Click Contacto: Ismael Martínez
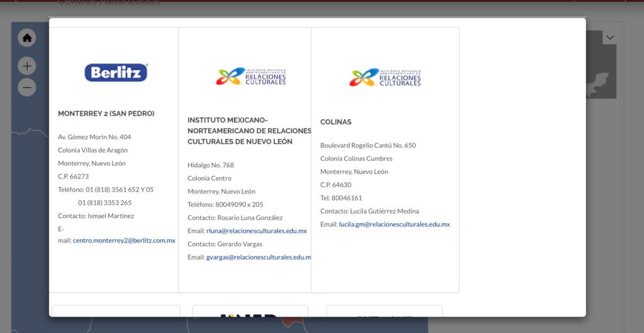Viewport: 644px width, 333px height. pos(96,216)
